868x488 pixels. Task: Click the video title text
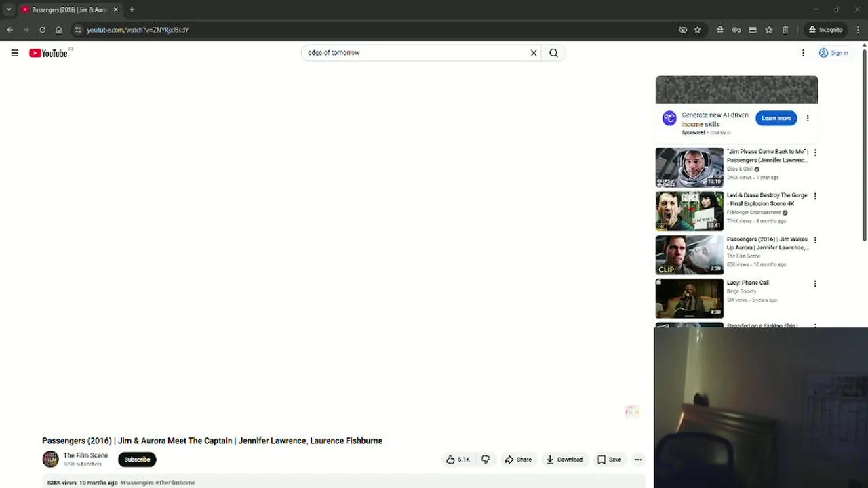pyautogui.click(x=212, y=441)
